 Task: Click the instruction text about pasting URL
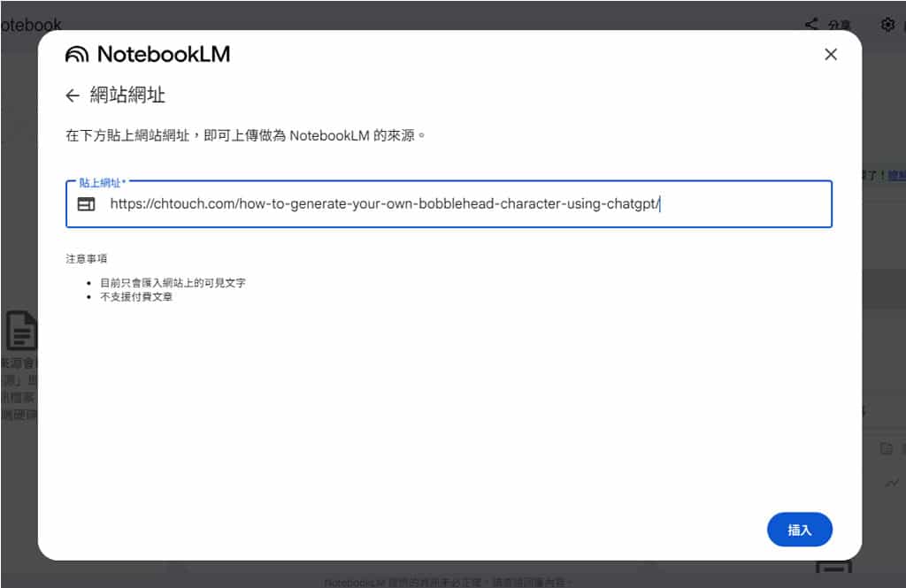click(x=246, y=136)
